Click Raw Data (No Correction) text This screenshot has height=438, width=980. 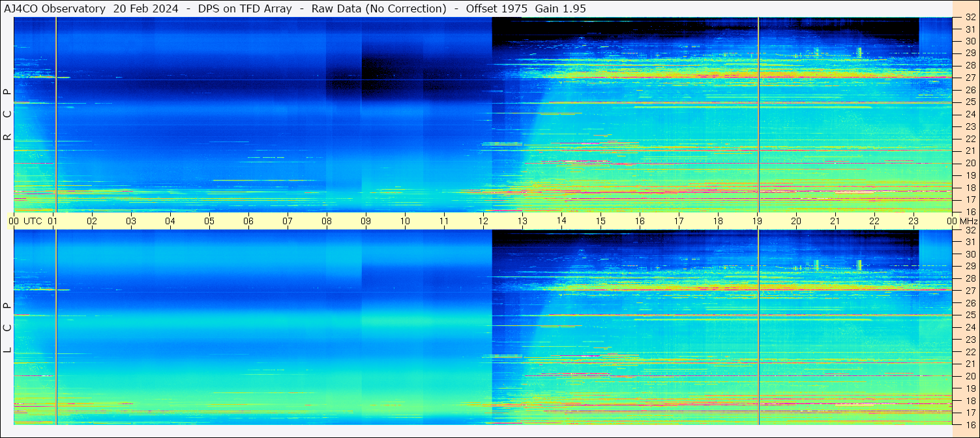[379, 8]
